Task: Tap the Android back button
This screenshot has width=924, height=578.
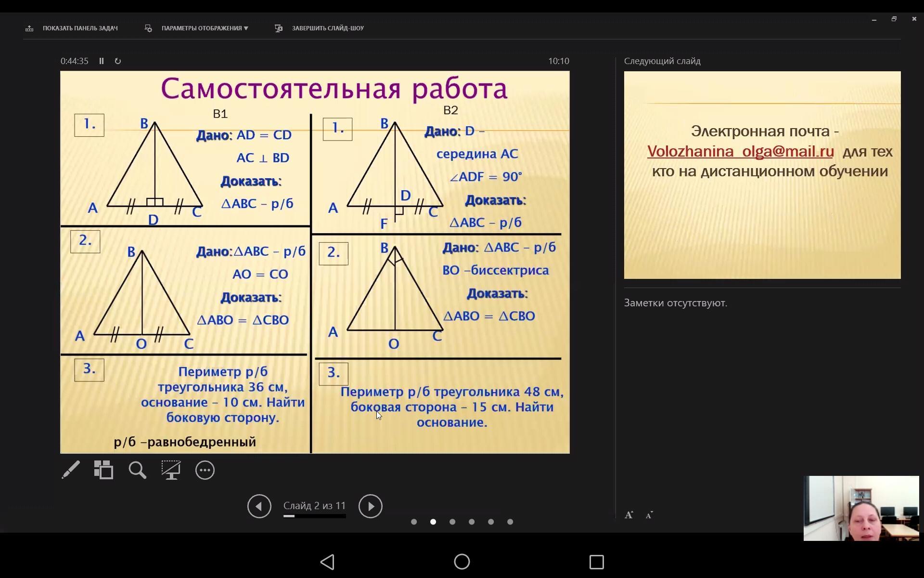Action: (327, 562)
